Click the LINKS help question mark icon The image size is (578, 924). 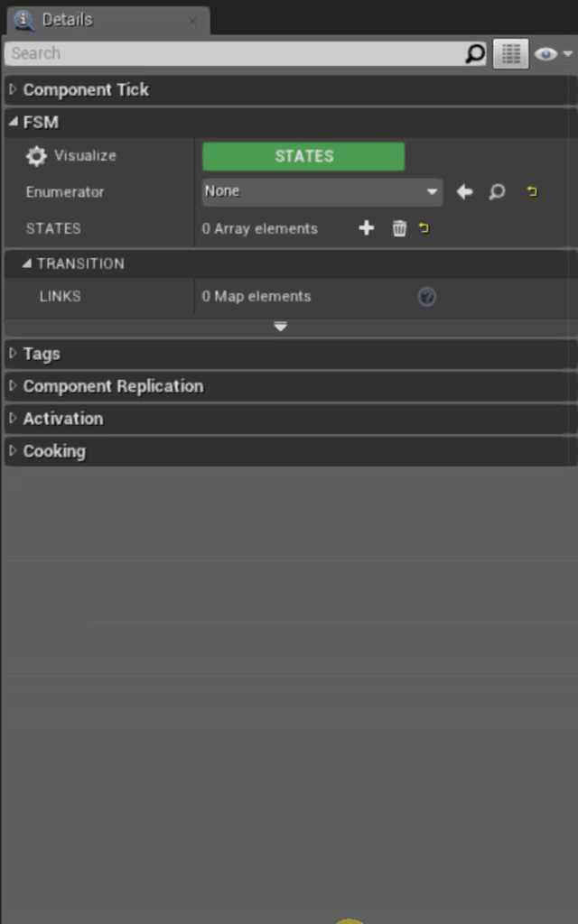[427, 297]
